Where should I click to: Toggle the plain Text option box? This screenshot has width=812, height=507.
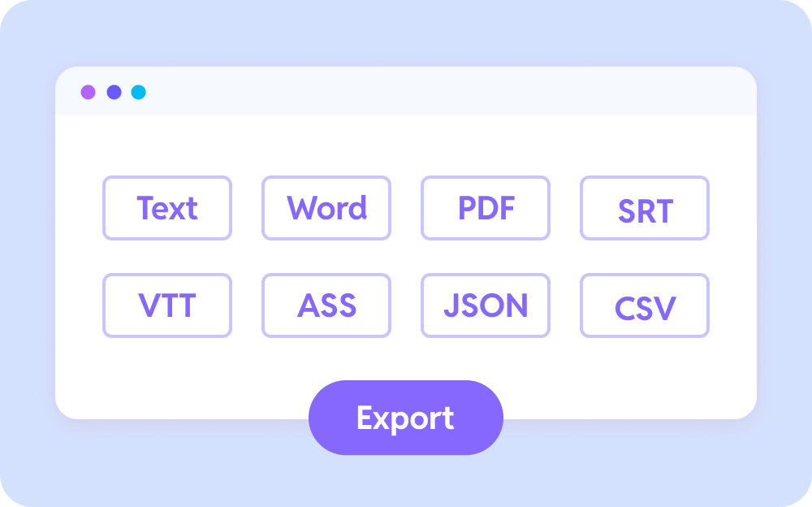167,208
